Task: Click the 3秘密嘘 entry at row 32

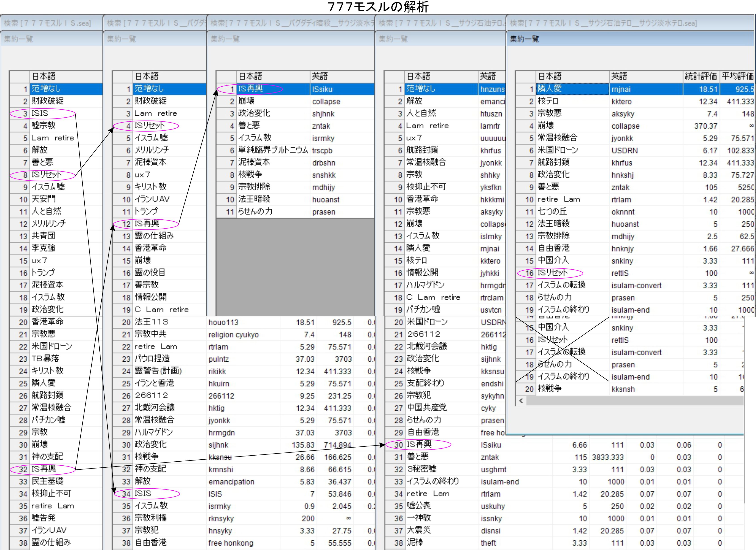Action: (x=422, y=469)
